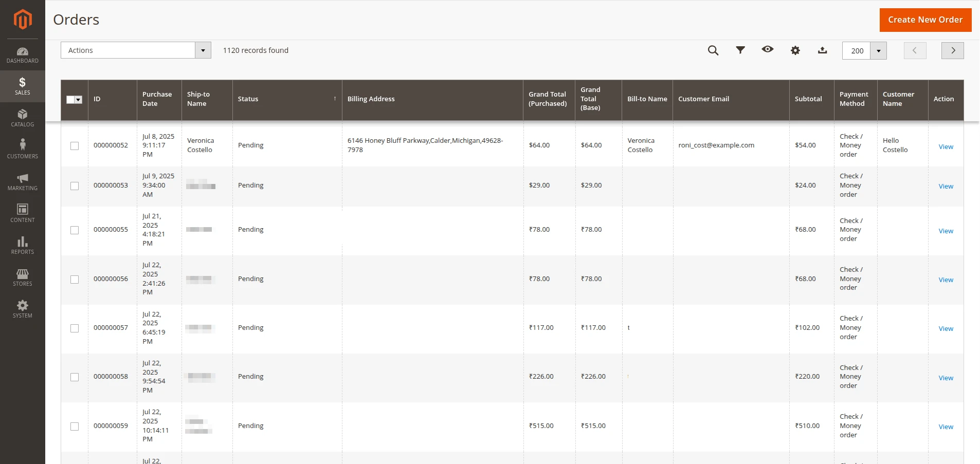This screenshot has height=464, width=980.
Task: Sort by Billing Address column header
Action: pyautogui.click(x=432, y=99)
